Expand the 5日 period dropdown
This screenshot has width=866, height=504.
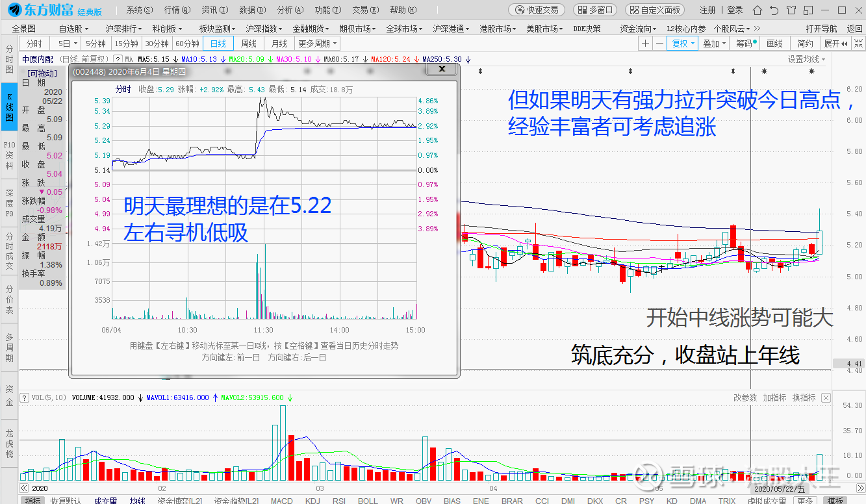pos(66,44)
